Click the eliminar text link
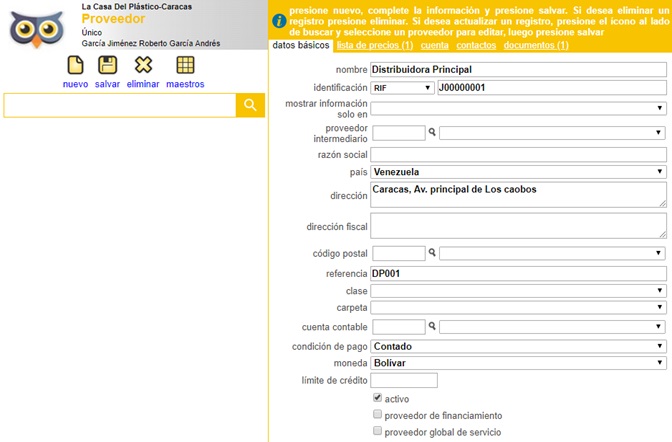 [x=143, y=84]
